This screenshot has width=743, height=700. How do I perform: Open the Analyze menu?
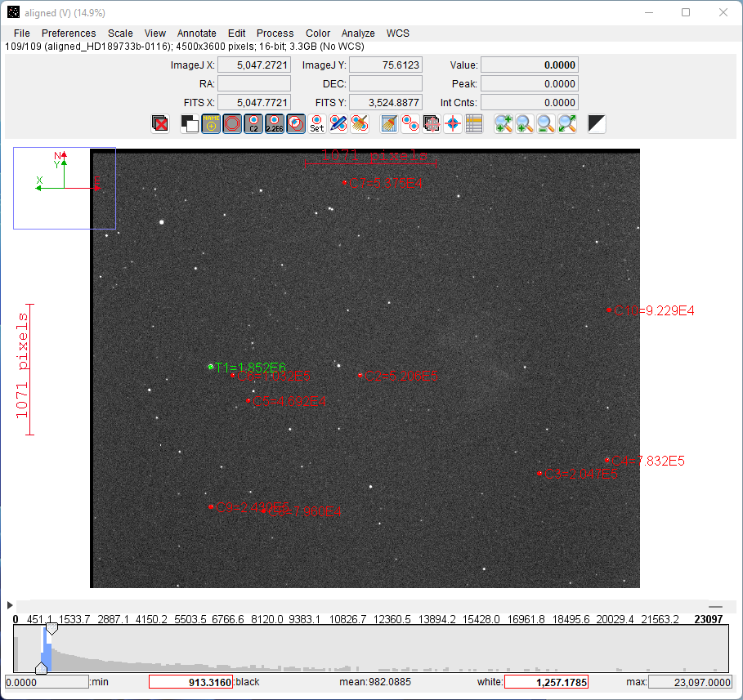pos(358,33)
